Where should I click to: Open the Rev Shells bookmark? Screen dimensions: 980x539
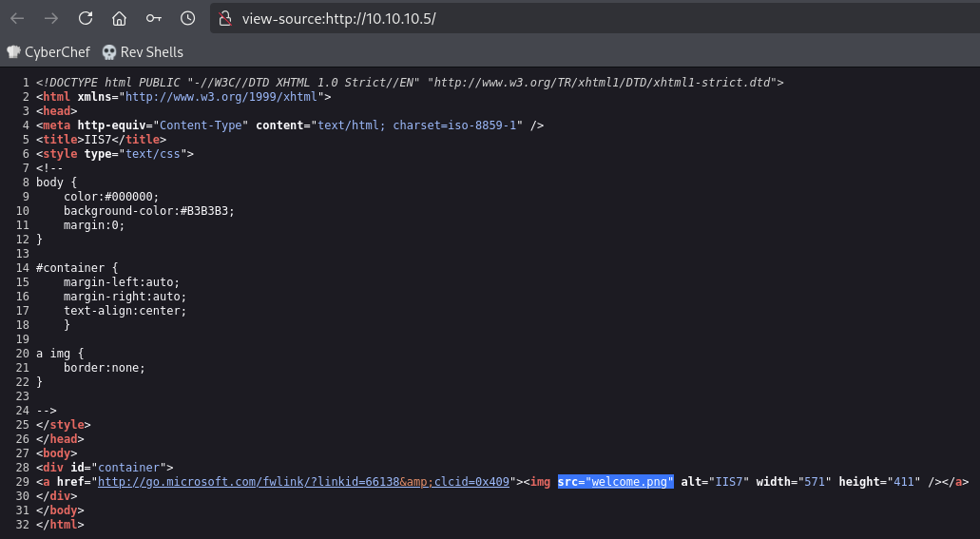click(x=151, y=52)
